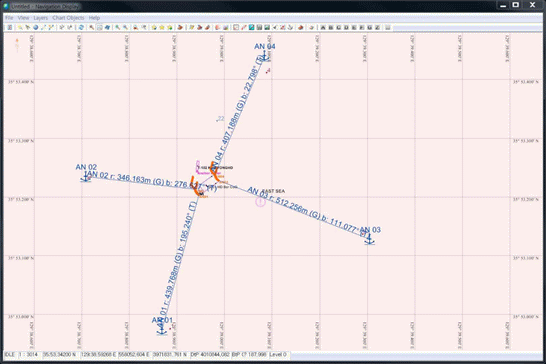Click the letter A toolbar button
Image resolution: width=546 pixels, height=364 pixels.
coord(323,27)
